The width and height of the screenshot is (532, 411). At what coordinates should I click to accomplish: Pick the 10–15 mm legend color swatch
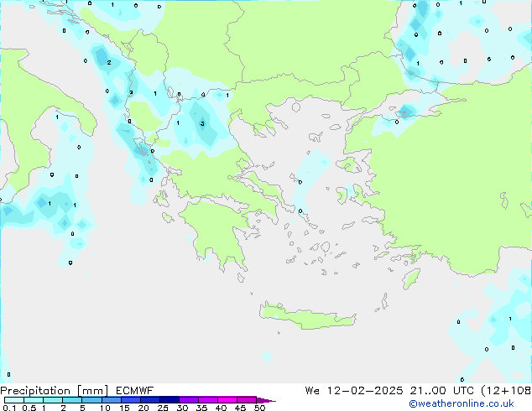tap(111, 400)
